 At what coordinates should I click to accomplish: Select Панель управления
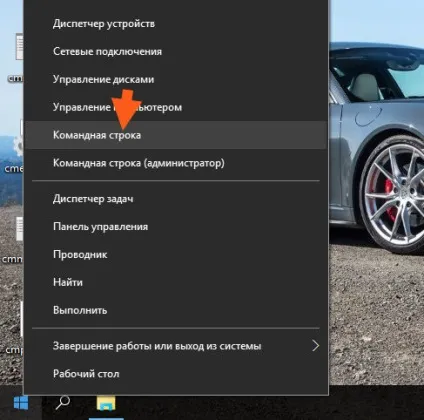(x=176, y=227)
